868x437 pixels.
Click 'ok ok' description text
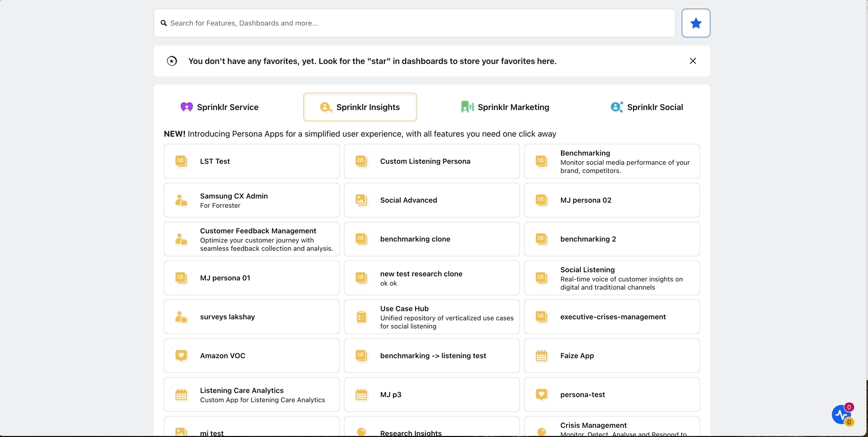388,283
